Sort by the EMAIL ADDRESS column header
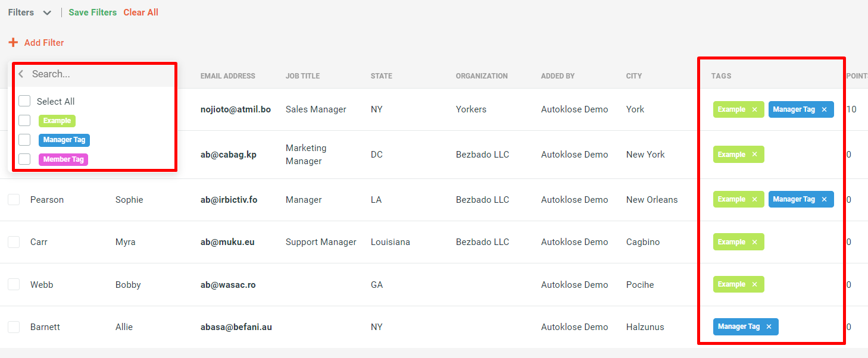The image size is (868, 358). click(x=228, y=76)
